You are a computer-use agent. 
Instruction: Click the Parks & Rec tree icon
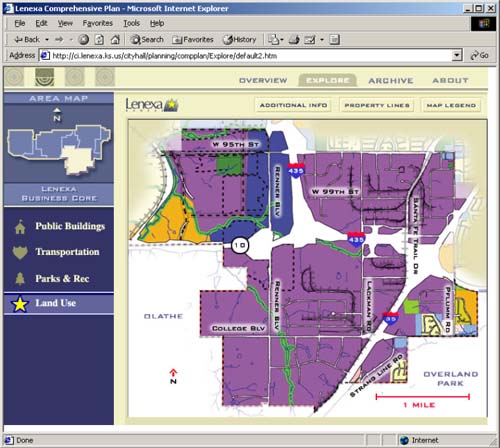point(20,278)
